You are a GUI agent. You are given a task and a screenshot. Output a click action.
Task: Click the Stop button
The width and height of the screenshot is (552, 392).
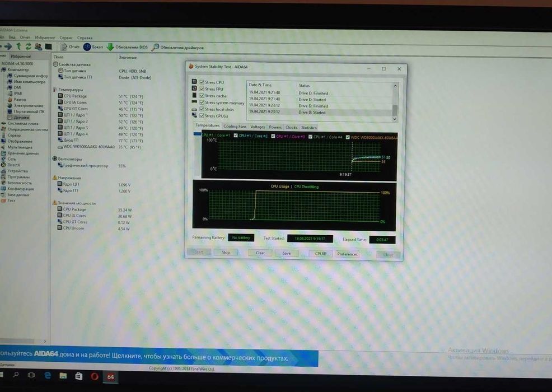pyautogui.click(x=226, y=252)
